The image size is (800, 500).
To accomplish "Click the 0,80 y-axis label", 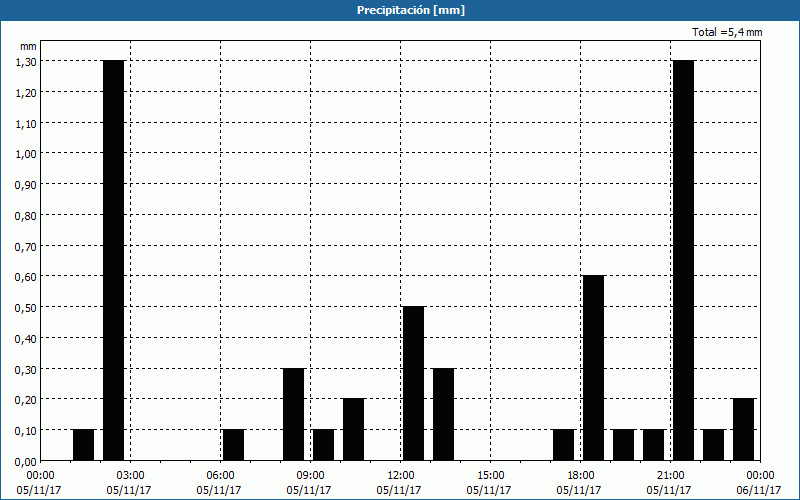I will click(x=26, y=215).
